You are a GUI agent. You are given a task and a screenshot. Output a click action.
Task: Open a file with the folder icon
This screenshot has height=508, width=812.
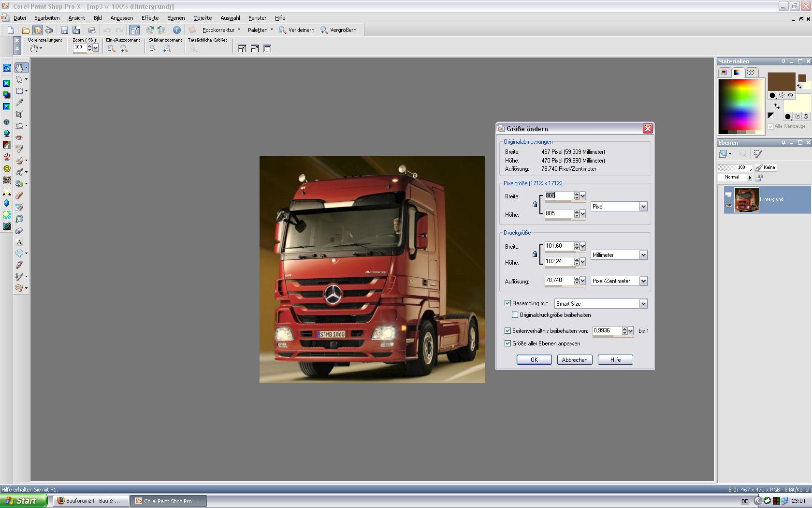[x=26, y=30]
